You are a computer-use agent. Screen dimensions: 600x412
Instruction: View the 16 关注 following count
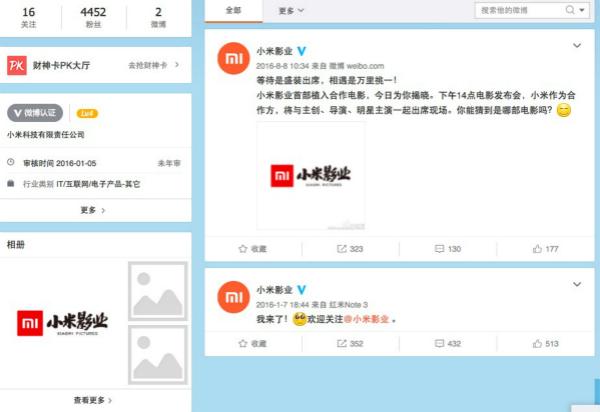click(29, 17)
